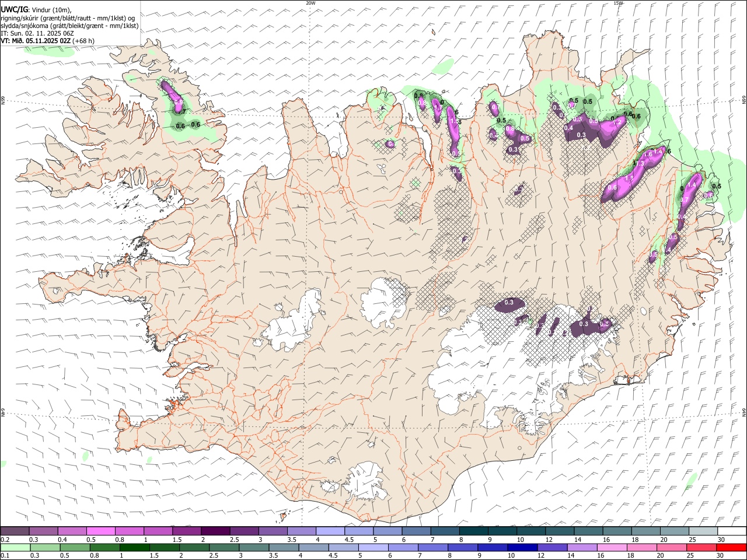Select the snow swatch between 6 and 7
Image resolution: width=747 pixels, height=560 pixels.
tap(417, 531)
